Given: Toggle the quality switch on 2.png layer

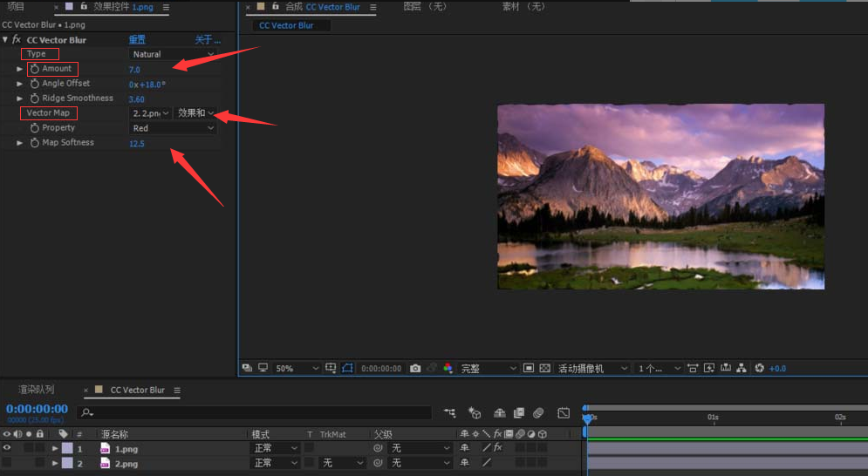Looking at the screenshot, I should coord(487,463).
